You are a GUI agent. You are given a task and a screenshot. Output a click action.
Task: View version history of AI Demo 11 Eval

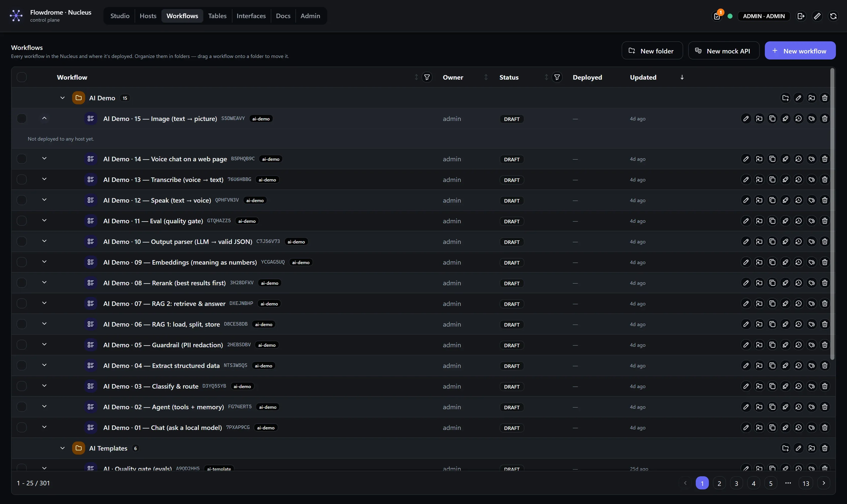coord(798,221)
